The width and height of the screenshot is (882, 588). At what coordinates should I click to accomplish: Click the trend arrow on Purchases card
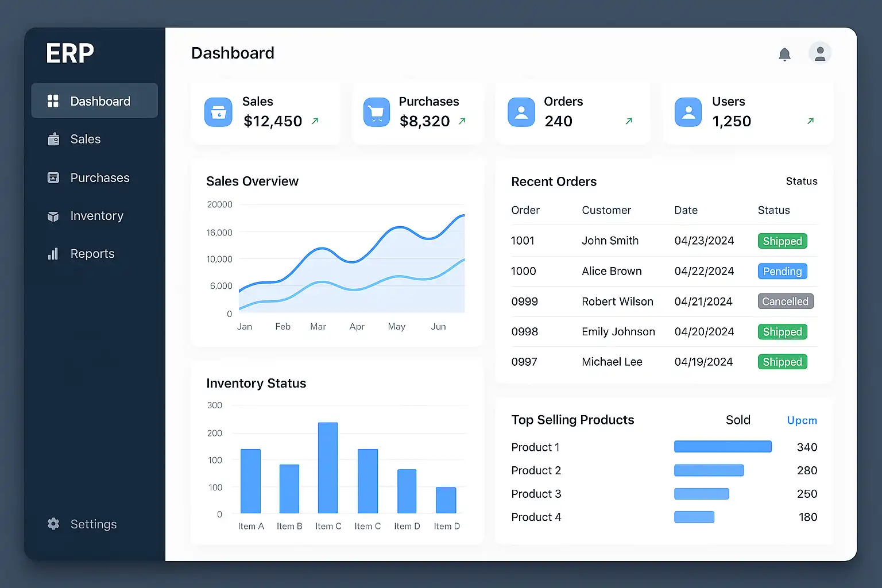[462, 121]
